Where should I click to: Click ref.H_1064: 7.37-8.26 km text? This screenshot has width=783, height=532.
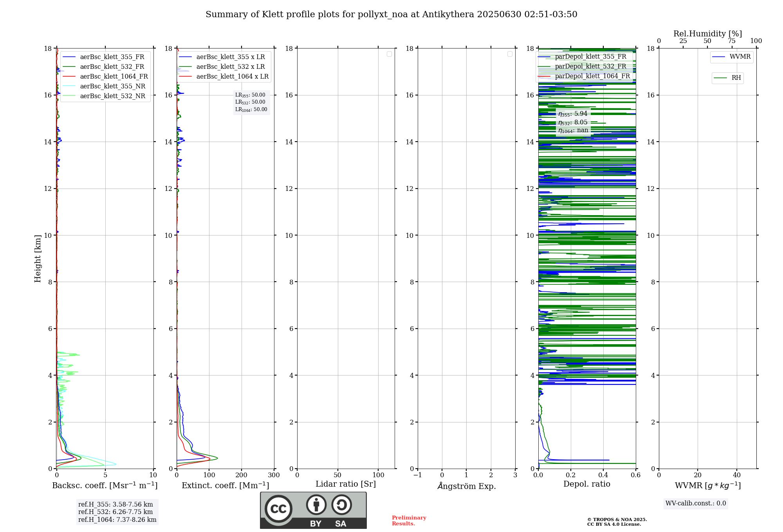[117, 520]
